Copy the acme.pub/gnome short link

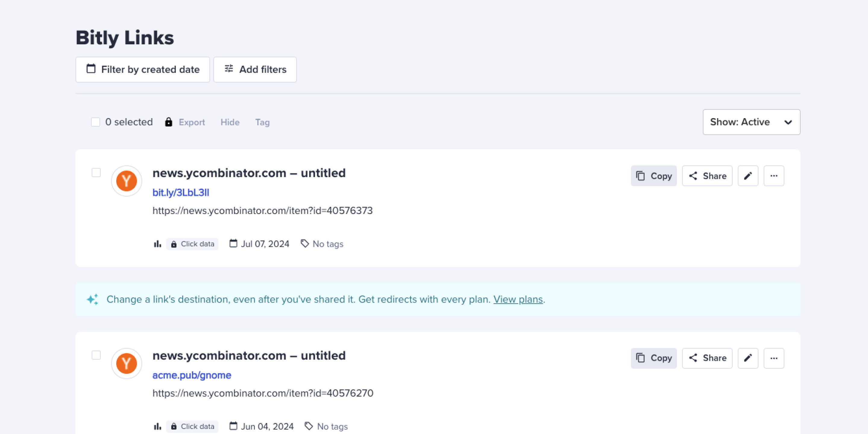point(654,358)
